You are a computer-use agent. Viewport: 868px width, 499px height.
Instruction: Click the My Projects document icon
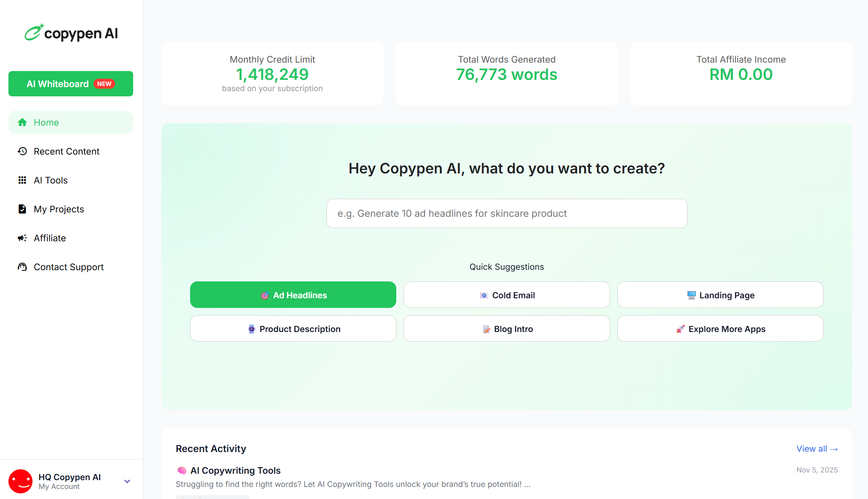(x=22, y=209)
